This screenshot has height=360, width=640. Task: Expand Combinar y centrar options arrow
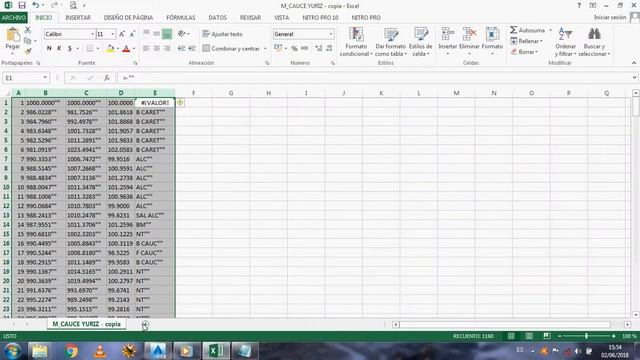point(265,49)
